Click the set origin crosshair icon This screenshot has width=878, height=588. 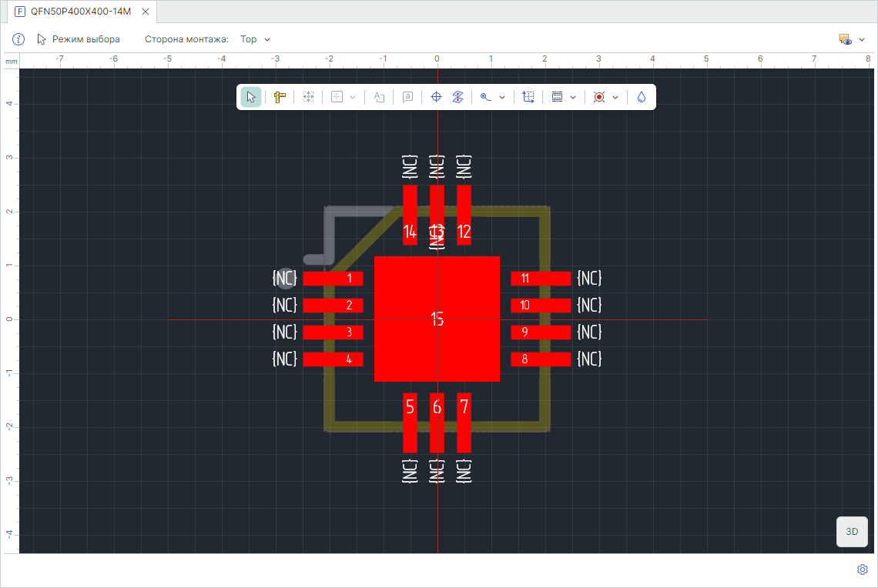click(436, 97)
